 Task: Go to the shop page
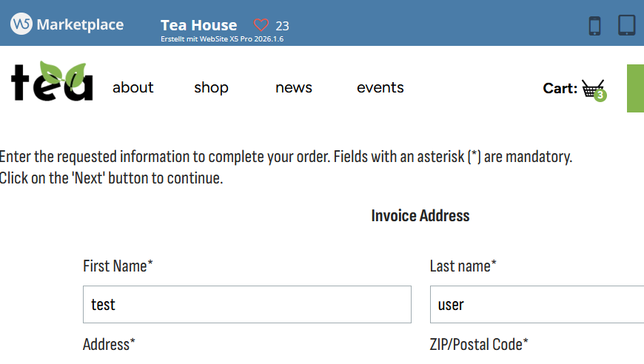tap(211, 88)
